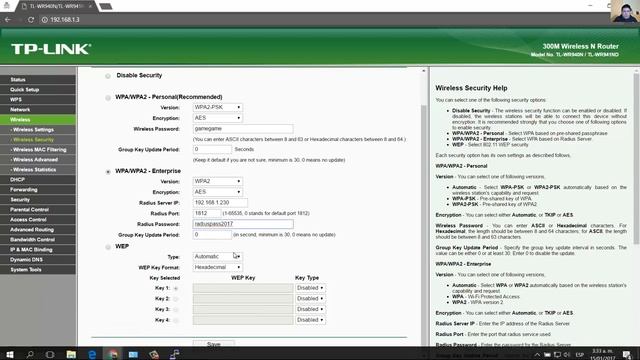Open Enterprise Version dropdown showing WPA2
This screenshot has width=640, height=360.
coord(218,181)
